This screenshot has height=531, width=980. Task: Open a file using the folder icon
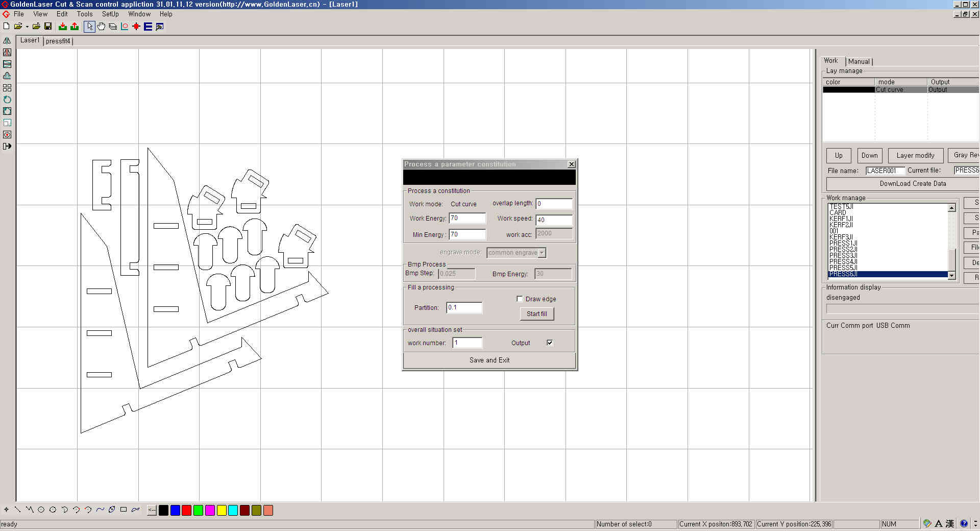[x=18, y=26]
